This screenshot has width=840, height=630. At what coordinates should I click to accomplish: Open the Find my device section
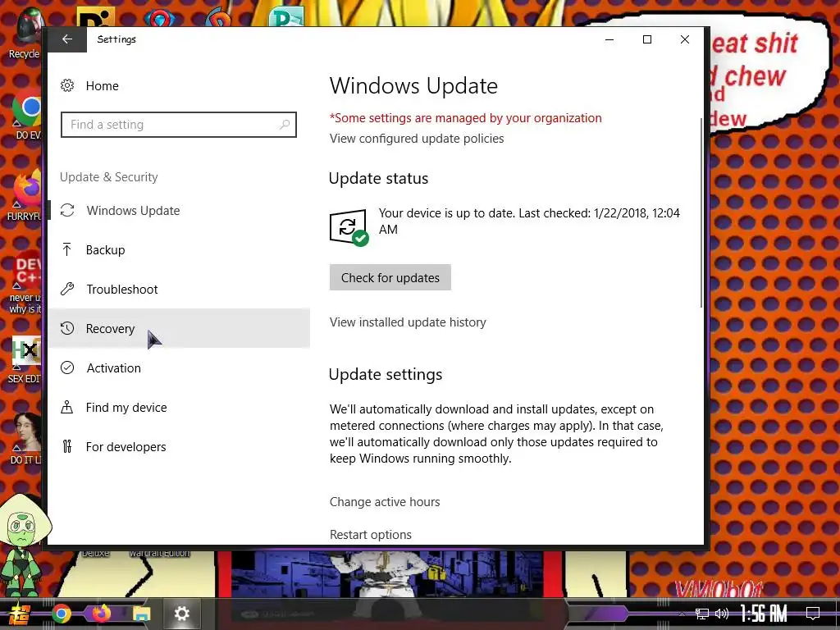(x=179, y=407)
